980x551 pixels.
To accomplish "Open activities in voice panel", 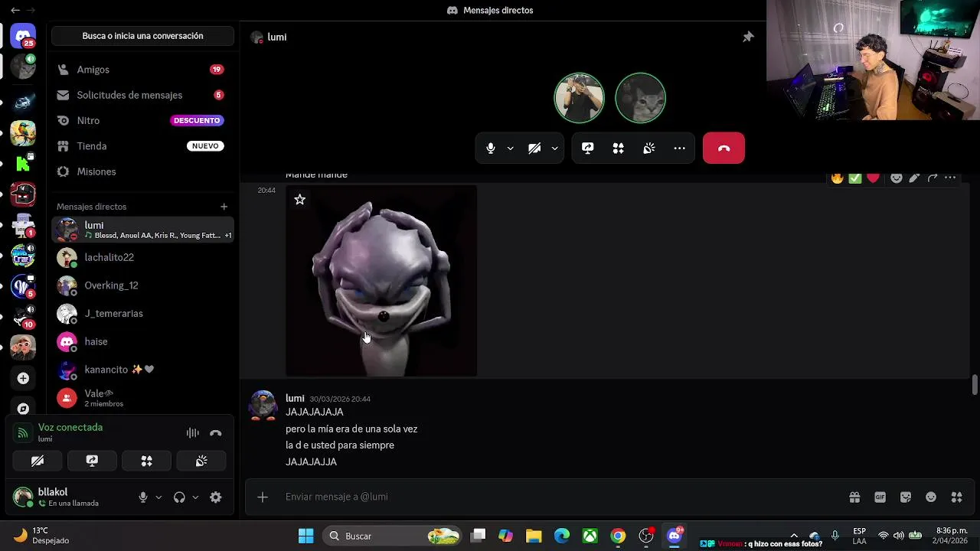I will (x=146, y=461).
